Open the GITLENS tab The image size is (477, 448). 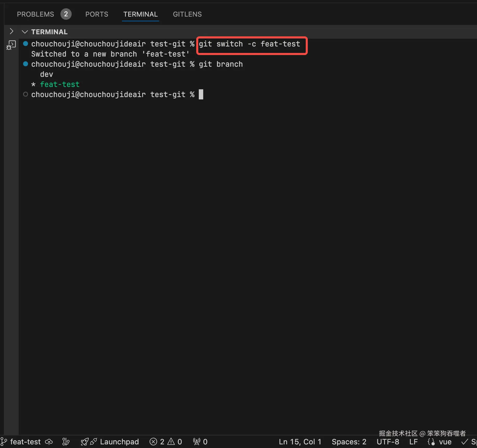pos(187,14)
